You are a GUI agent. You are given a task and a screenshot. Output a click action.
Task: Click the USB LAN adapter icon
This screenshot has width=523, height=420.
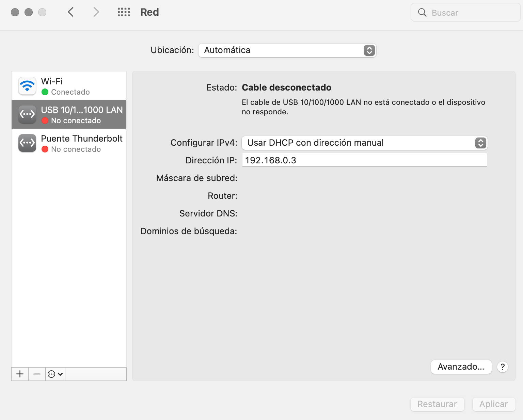[27, 115]
